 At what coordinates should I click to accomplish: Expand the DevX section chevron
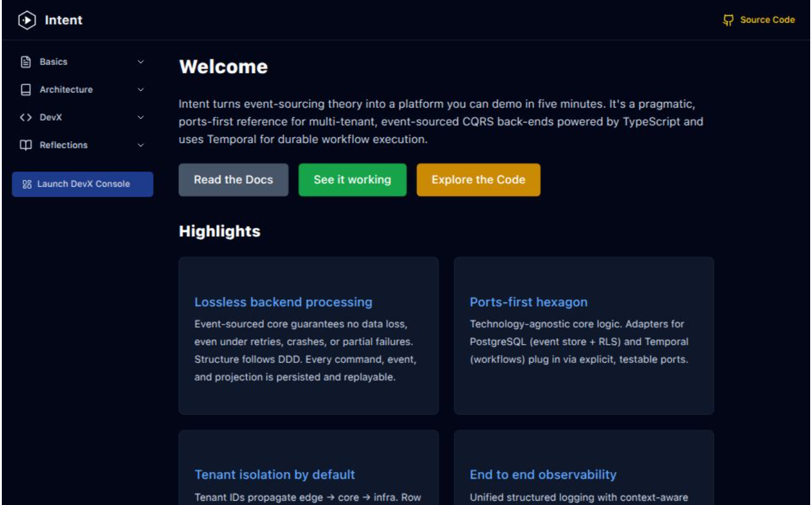pos(141,118)
